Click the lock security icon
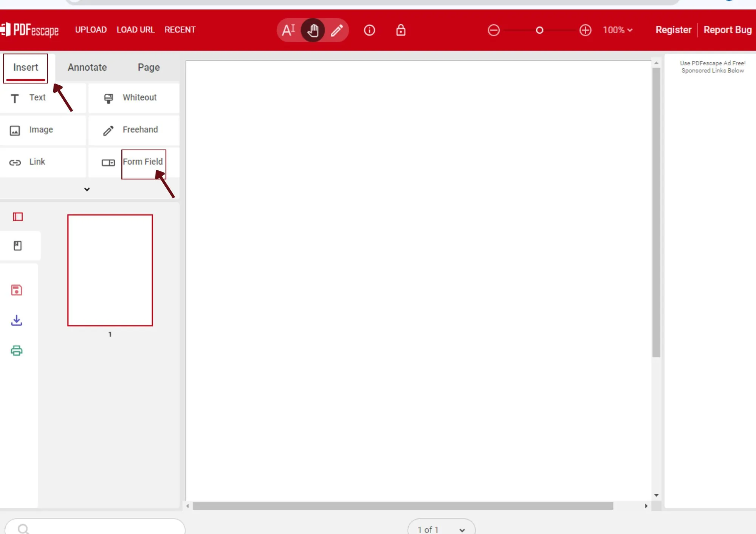 pos(401,30)
